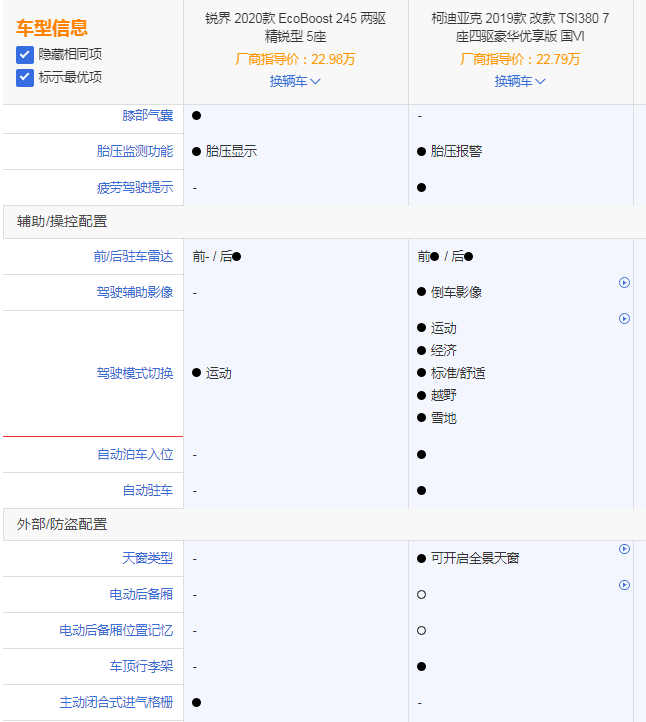Image resolution: width=646 pixels, height=722 pixels.
Task: Click the 主动闭合式进气格栅 label
Action: [x=116, y=702]
